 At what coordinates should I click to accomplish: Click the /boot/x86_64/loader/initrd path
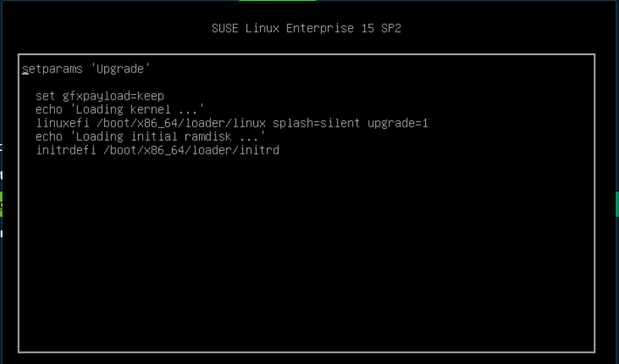192,151
